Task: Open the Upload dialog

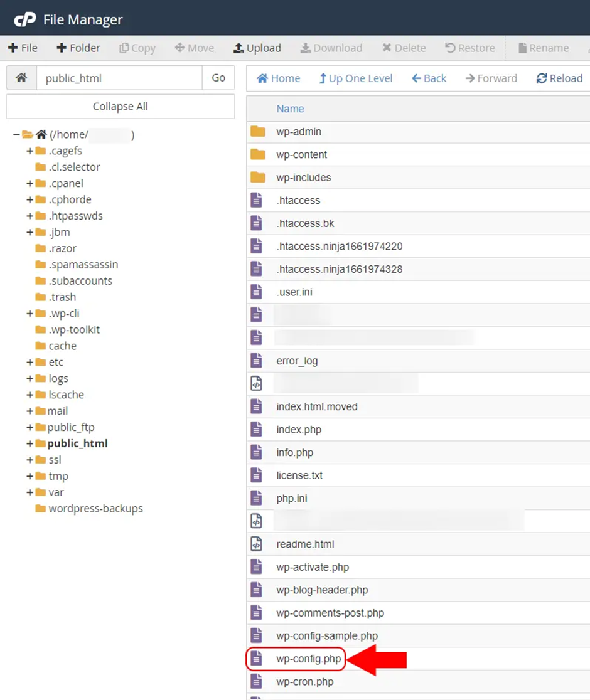Action: click(257, 48)
